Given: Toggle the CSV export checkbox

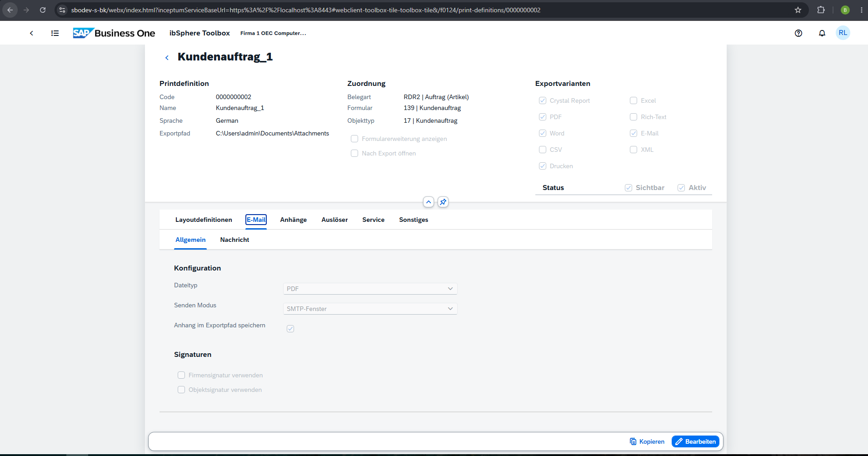Looking at the screenshot, I should pos(543,150).
